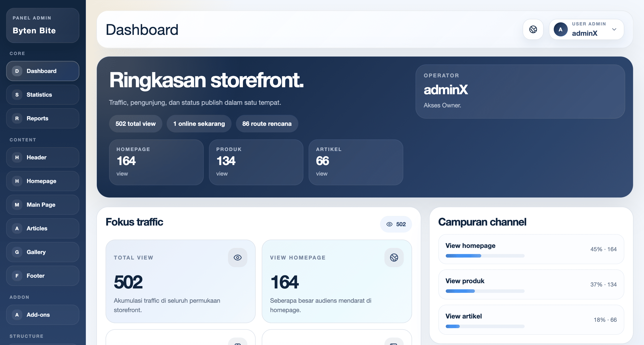Open the Main Page menu entry
Screen dimensions: 644x345
(x=43, y=205)
